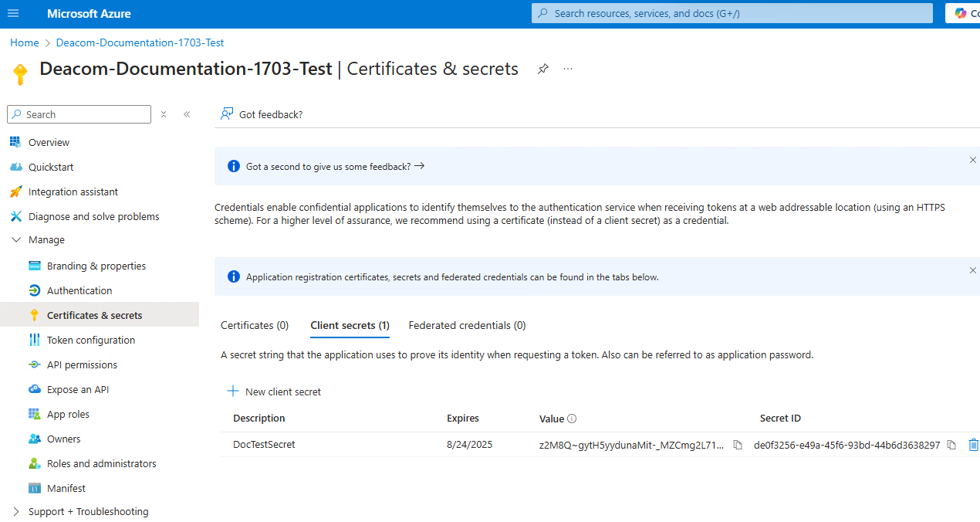Click the Overview grid icon

pos(15,142)
